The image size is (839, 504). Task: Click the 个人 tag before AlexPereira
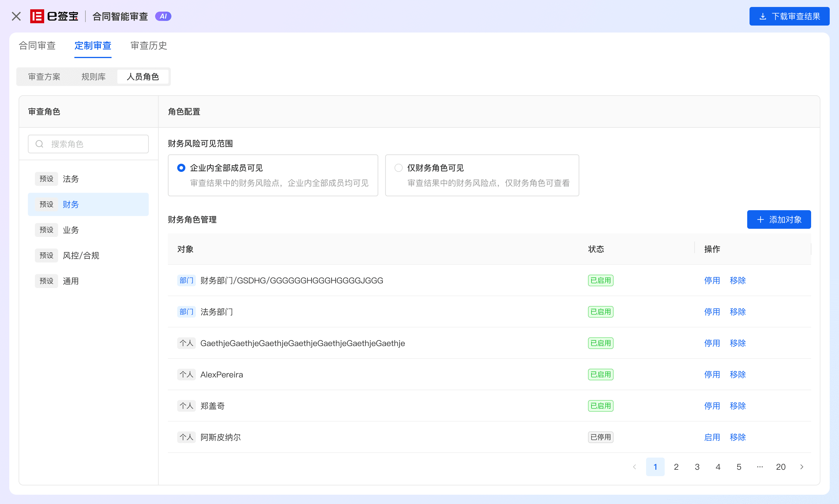coord(186,375)
